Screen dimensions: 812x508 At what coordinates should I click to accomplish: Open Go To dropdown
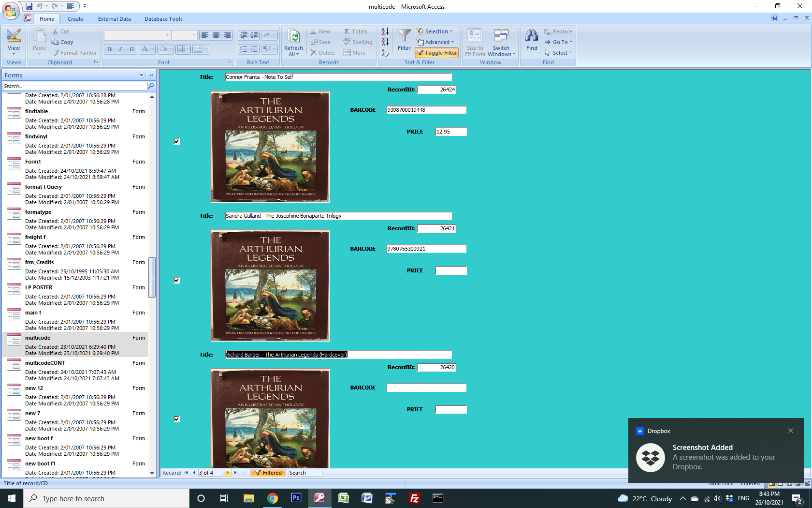click(558, 42)
